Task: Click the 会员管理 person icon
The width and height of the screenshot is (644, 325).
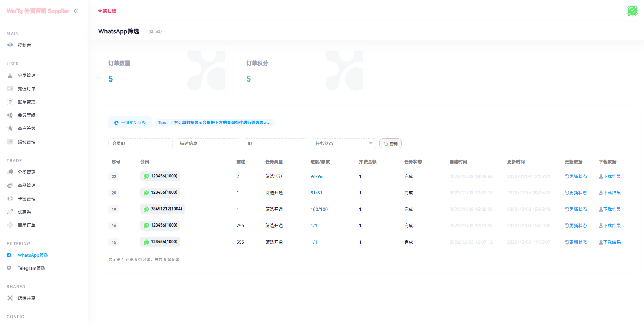Action: (x=10, y=75)
